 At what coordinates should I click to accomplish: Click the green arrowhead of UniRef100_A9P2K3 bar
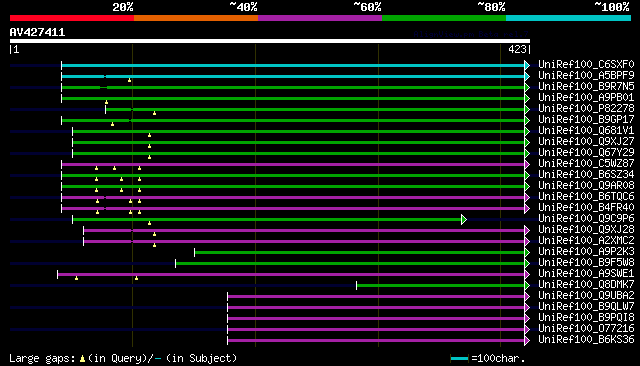pyautogui.click(x=527, y=253)
